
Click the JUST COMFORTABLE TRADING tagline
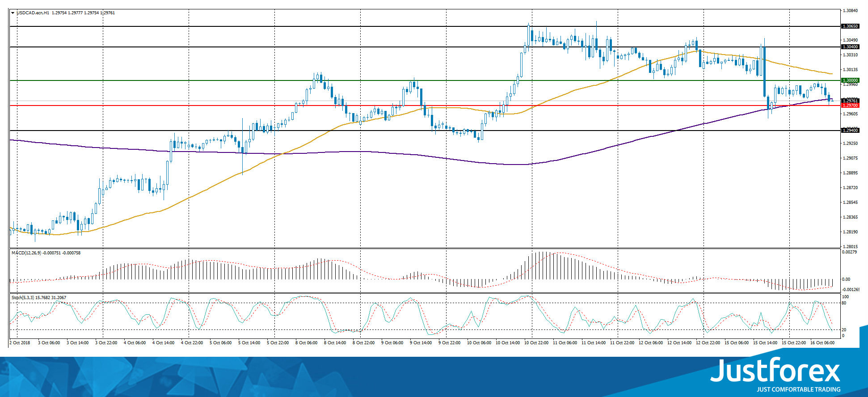(x=798, y=389)
